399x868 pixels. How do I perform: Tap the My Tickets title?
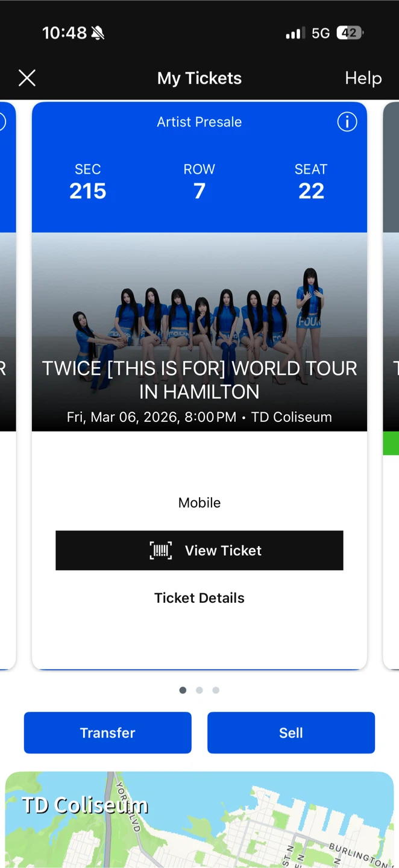199,78
